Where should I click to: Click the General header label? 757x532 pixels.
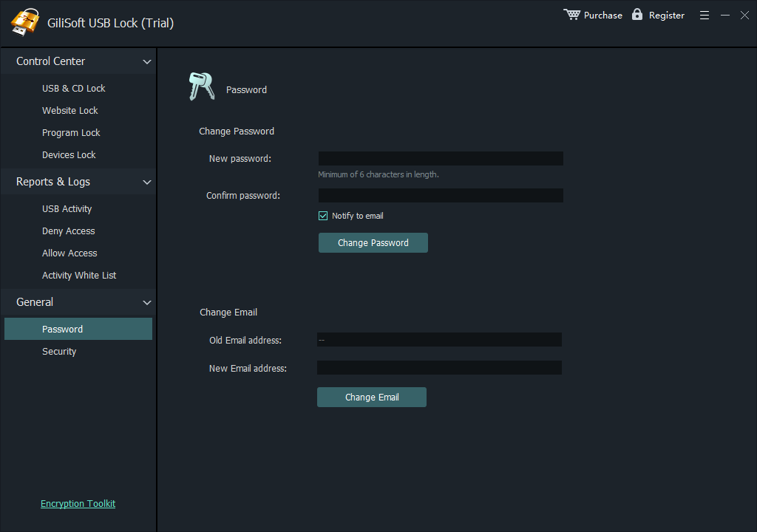coord(35,302)
